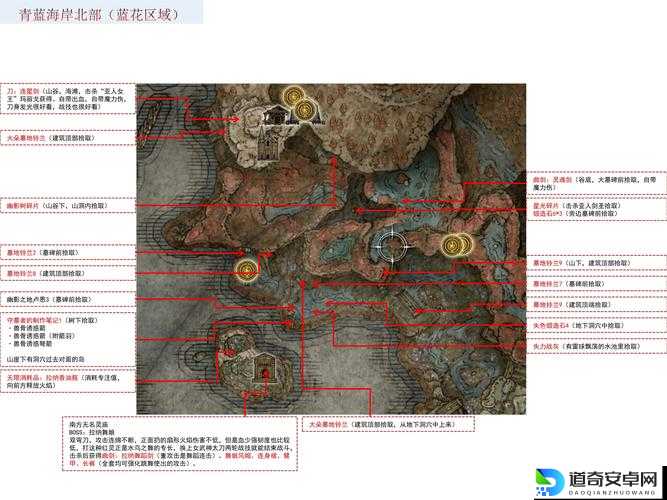Click the title 青蓝海岸北部（蓝花区域）
Image resolution: width=667 pixels, height=500 pixels.
tap(100, 15)
